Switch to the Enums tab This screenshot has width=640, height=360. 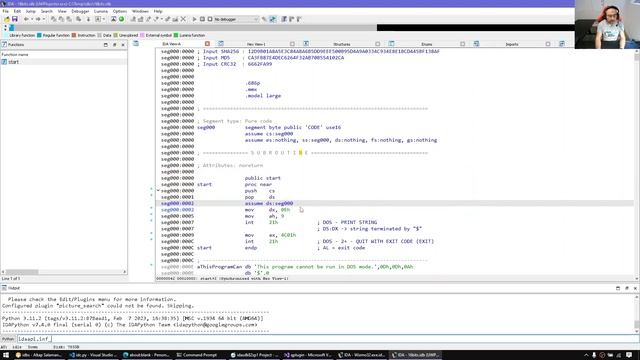click(x=427, y=44)
